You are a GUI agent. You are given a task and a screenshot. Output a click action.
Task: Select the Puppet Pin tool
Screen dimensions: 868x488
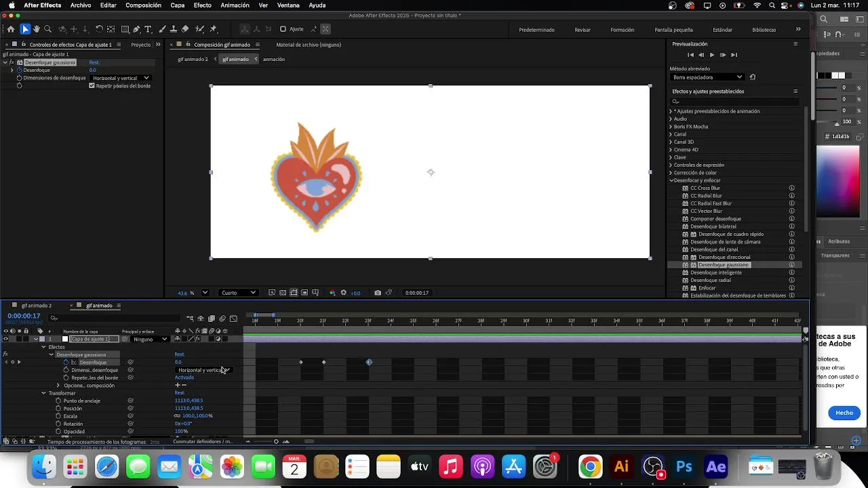[x=214, y=29]
